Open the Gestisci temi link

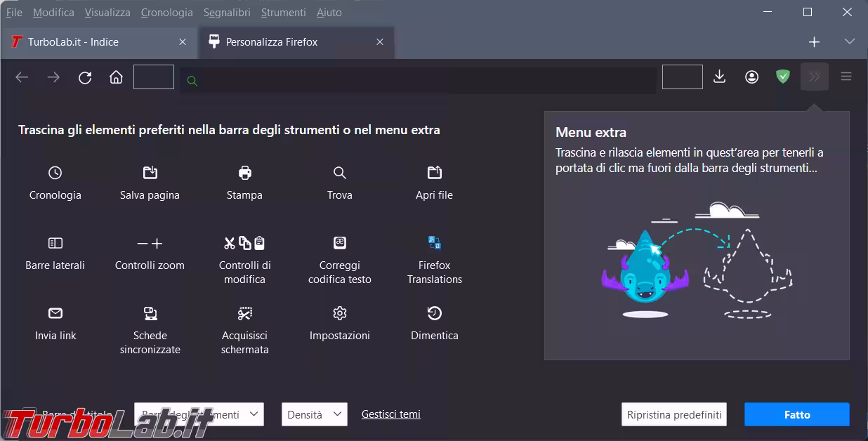[x=390, y=414]
